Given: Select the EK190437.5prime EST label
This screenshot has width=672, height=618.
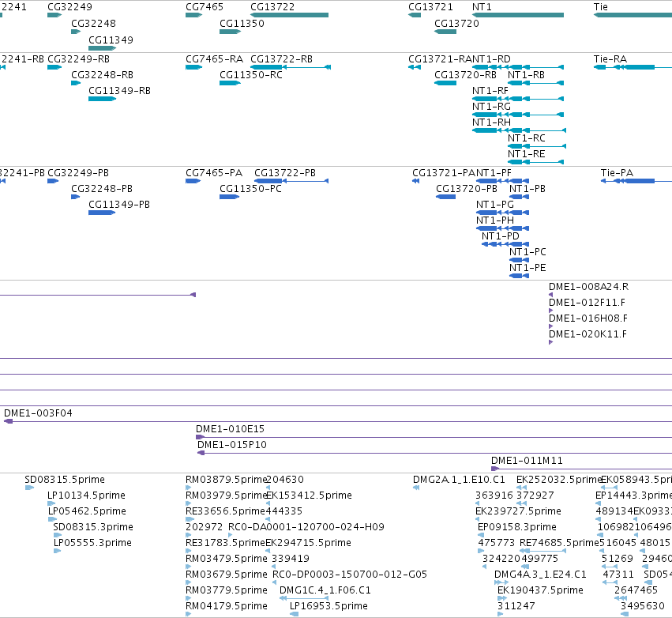Looking at the screenshot, I should coord(540,590).
